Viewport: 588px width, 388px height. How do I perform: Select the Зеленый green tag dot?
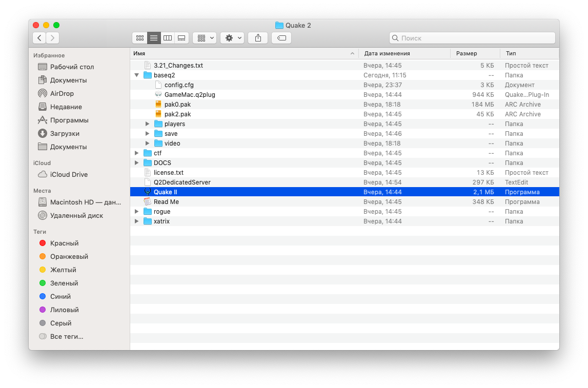43,283
